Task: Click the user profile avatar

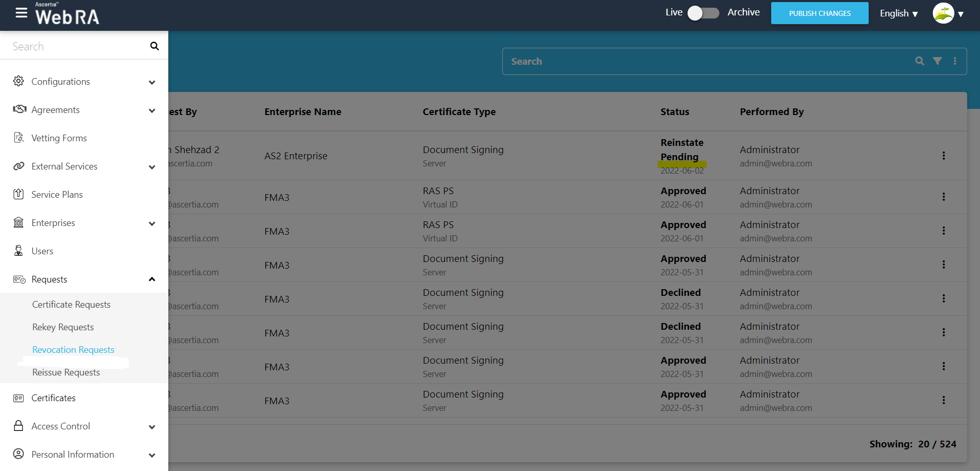Action: (943, 13)
